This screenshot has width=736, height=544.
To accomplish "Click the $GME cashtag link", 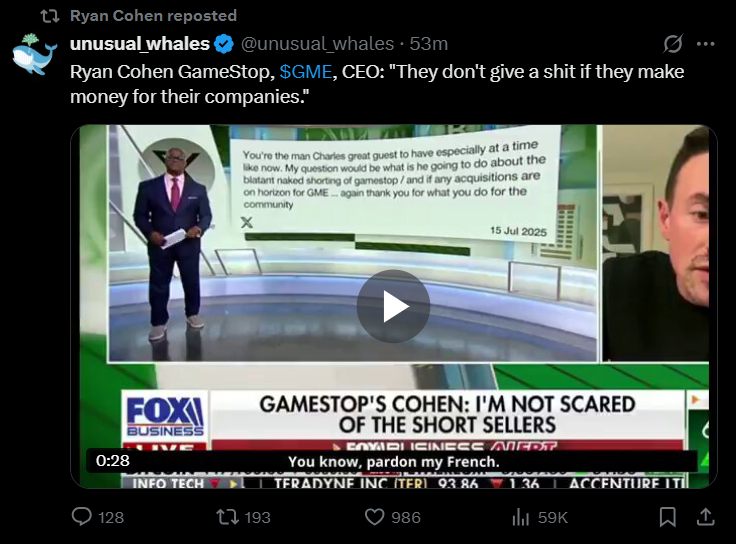I will pyautogui.click(x=306, y=72).
